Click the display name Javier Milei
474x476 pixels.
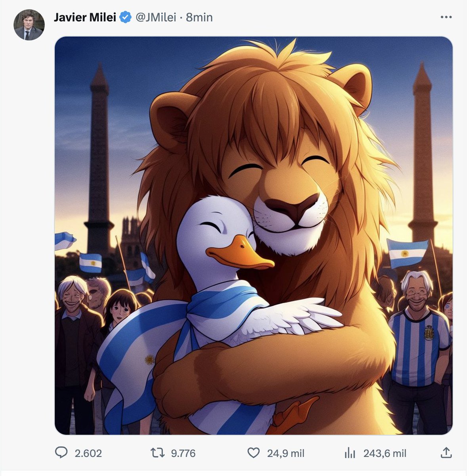[85, 17]
